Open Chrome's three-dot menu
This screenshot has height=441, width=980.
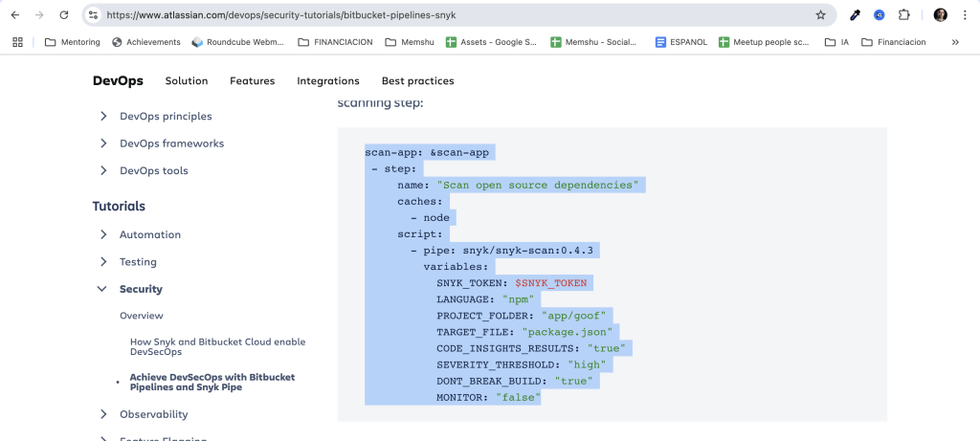point(965,15)
